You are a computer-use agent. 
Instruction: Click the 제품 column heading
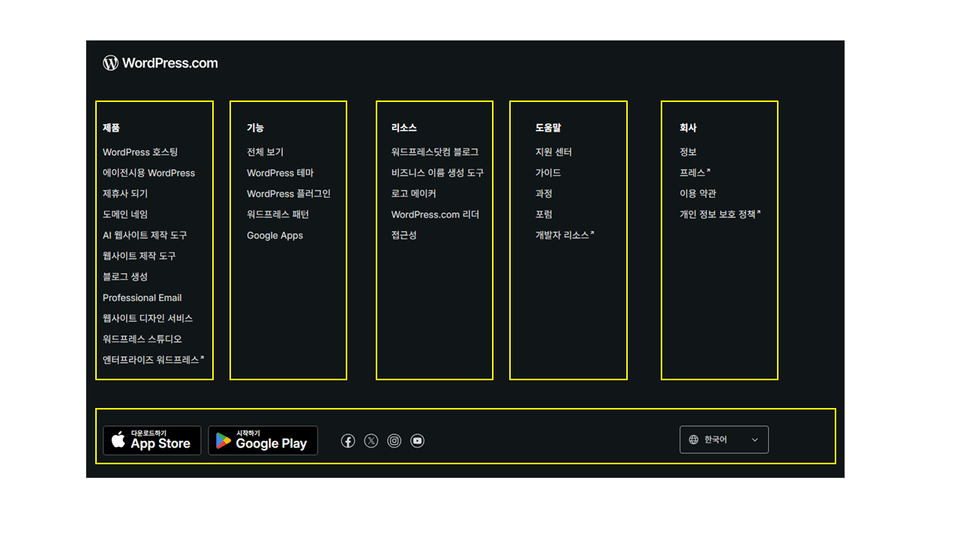111,127
